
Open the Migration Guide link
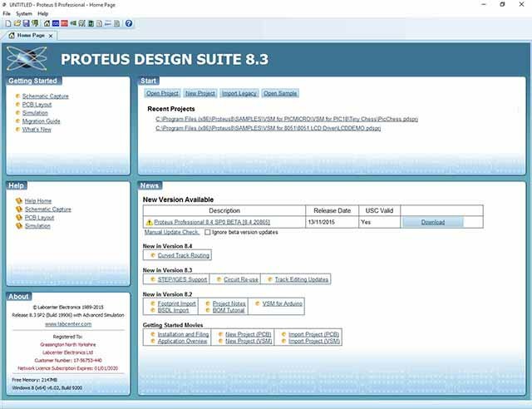pyautogui.click(x=41, y=121)
